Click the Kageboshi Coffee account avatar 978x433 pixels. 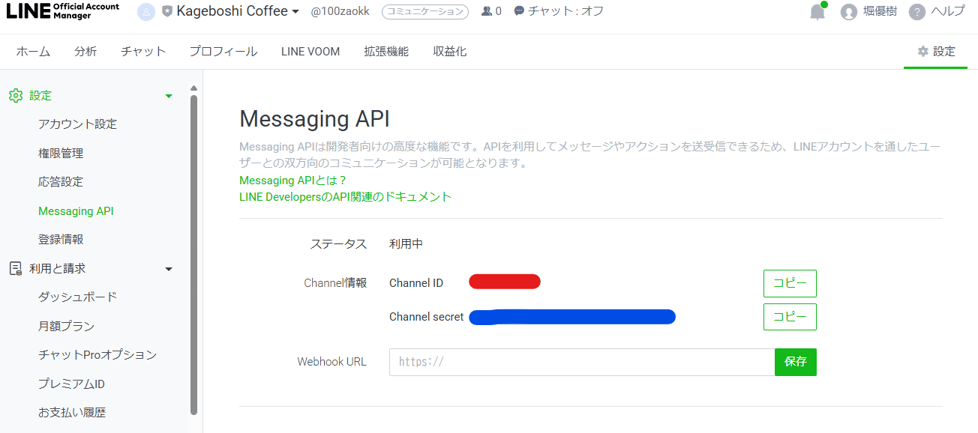point(146,11)
